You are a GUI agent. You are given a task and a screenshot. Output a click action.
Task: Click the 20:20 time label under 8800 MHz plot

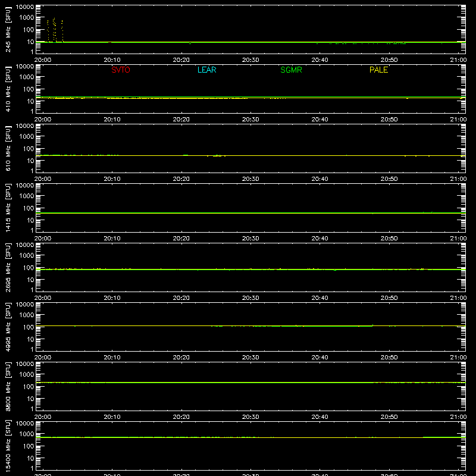[x=181, y=417]
